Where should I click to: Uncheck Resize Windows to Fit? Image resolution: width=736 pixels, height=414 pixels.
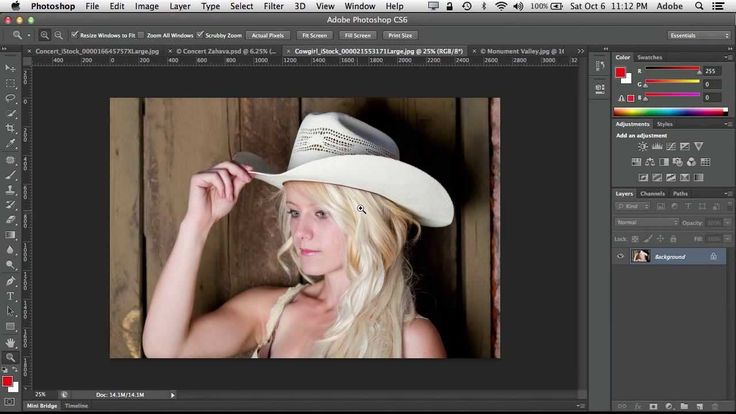77,35
